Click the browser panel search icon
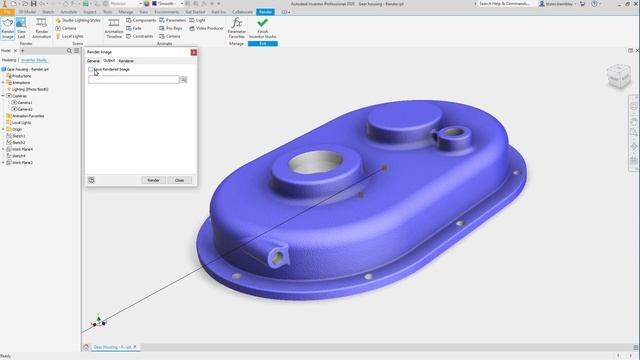 click(x=69, y=51)
